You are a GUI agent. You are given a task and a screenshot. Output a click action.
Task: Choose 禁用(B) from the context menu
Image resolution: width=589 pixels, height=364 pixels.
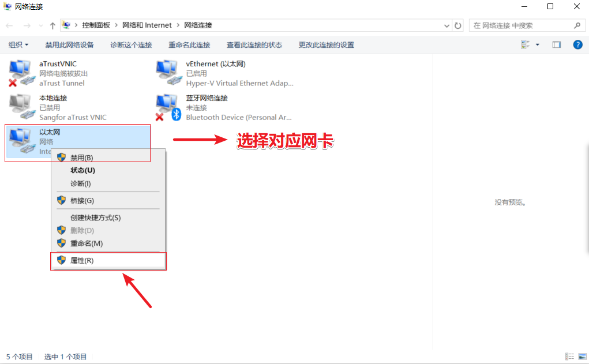point(81,157)
